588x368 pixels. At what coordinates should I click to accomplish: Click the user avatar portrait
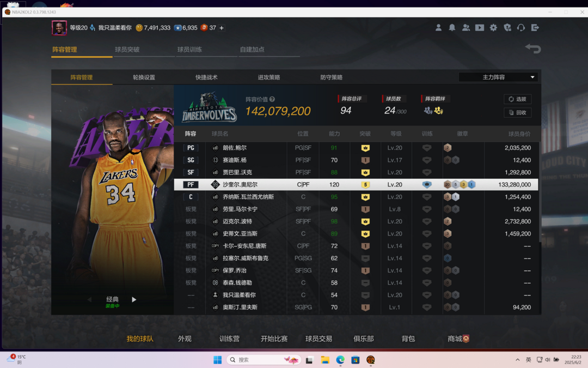pos(59,28)
